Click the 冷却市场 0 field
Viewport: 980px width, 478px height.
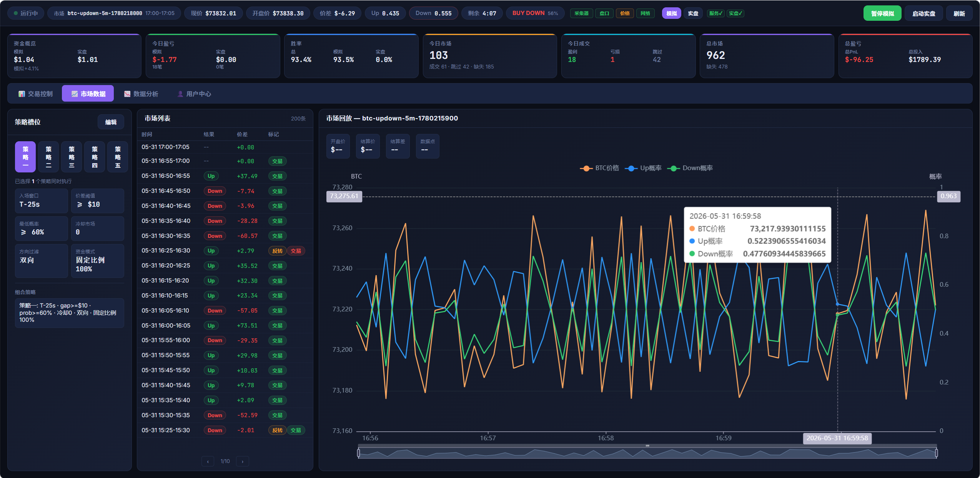98,229
